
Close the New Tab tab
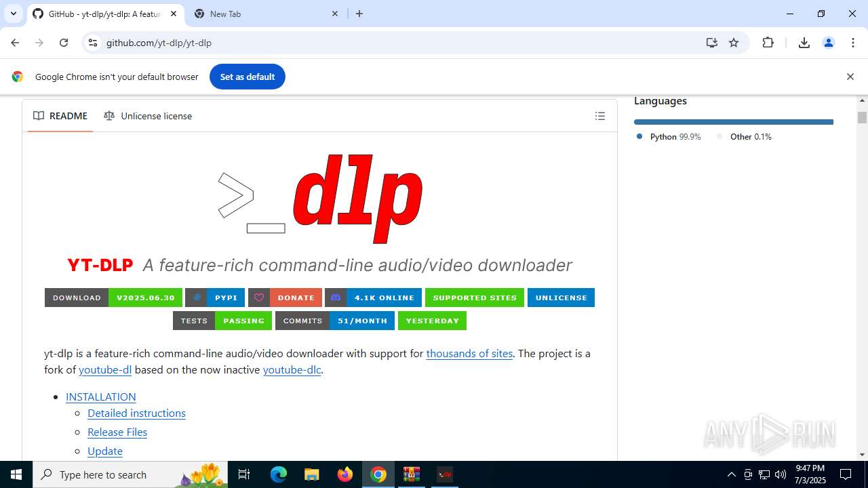coord(335,14)
